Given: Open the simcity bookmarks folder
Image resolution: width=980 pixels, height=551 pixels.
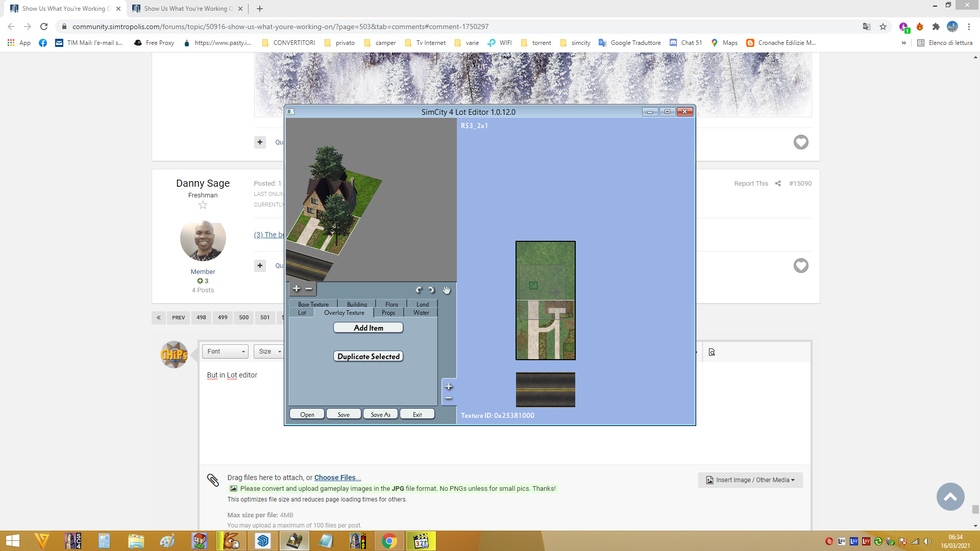Looking at the screenshot, I should (575, 43).
